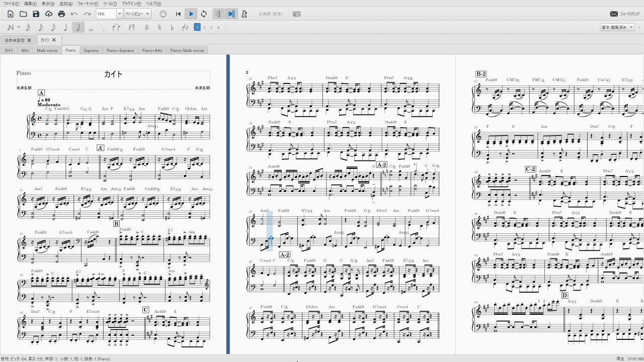
Task: Open the プラグイン(P) menu
Action: (x=131, y=4)
